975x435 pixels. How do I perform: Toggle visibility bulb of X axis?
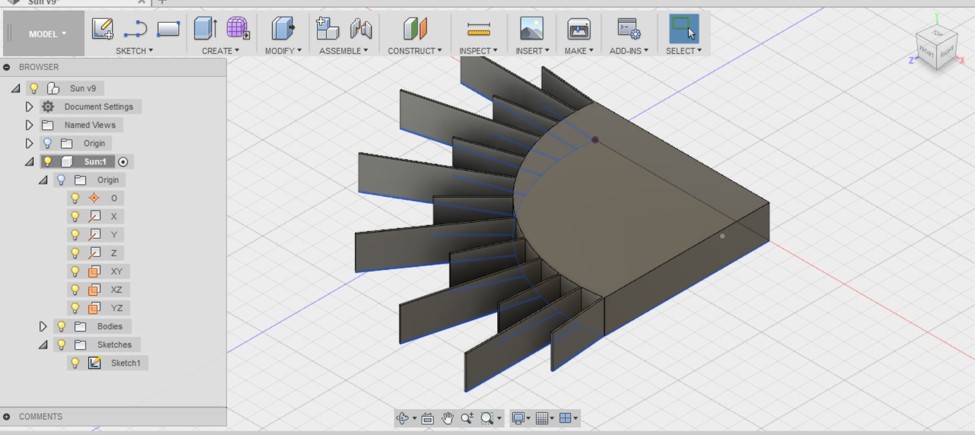(75, 216)
